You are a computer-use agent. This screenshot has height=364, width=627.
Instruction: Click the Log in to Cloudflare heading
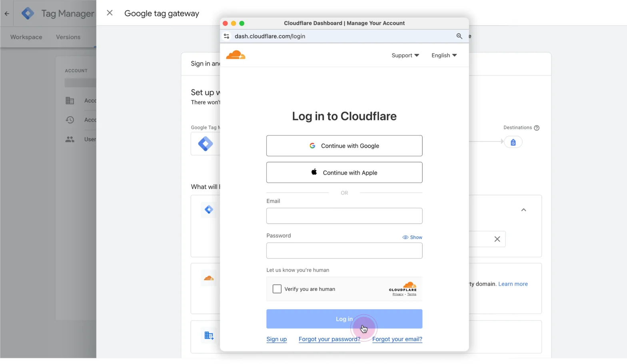coord(344,116)
